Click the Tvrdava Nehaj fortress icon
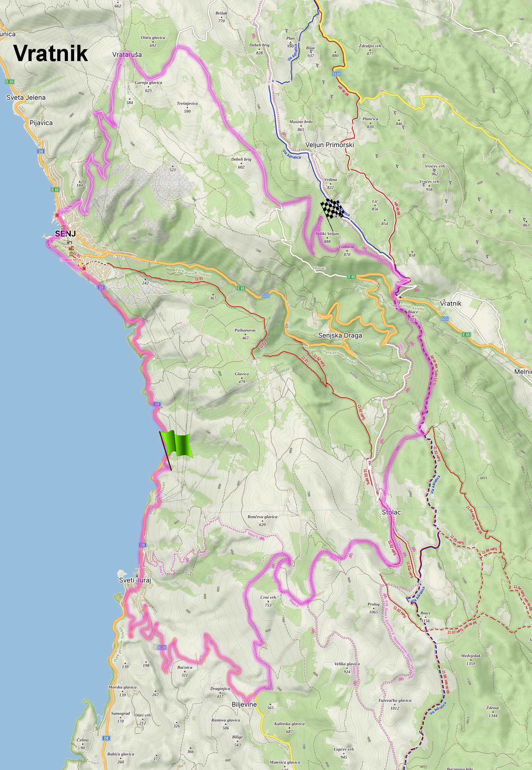 click(71, 253)
